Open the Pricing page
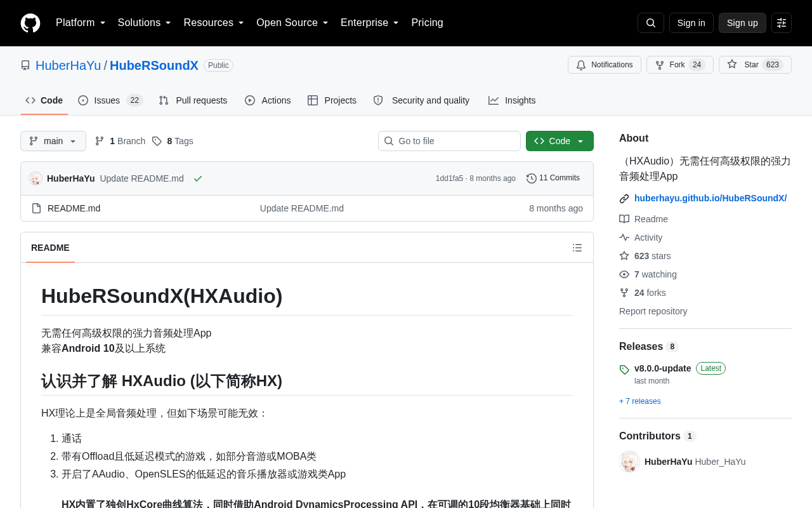Image resolution: width=812 pixels, height=508 pixels. coord(427,23)
